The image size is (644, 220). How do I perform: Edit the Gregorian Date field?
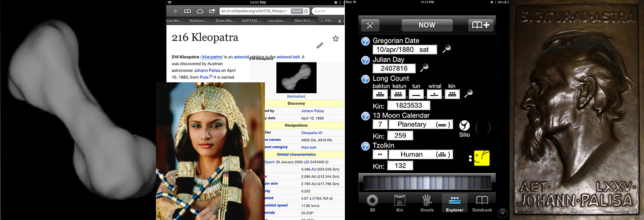[405, 50]
